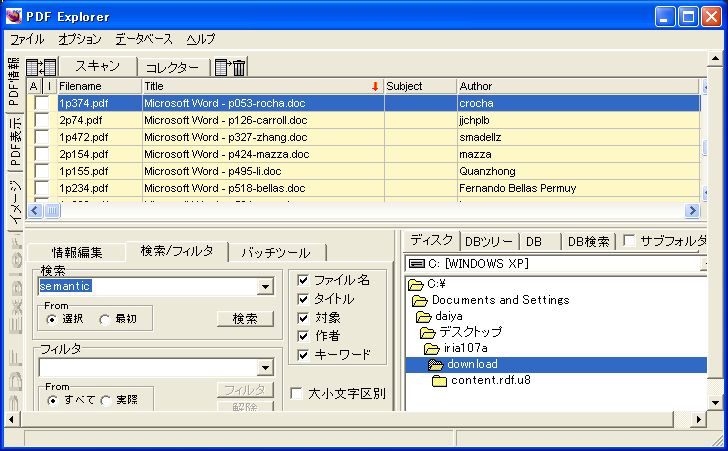
Task: Switch to the 情報編集 tab
Action: [x=77, y=252]
